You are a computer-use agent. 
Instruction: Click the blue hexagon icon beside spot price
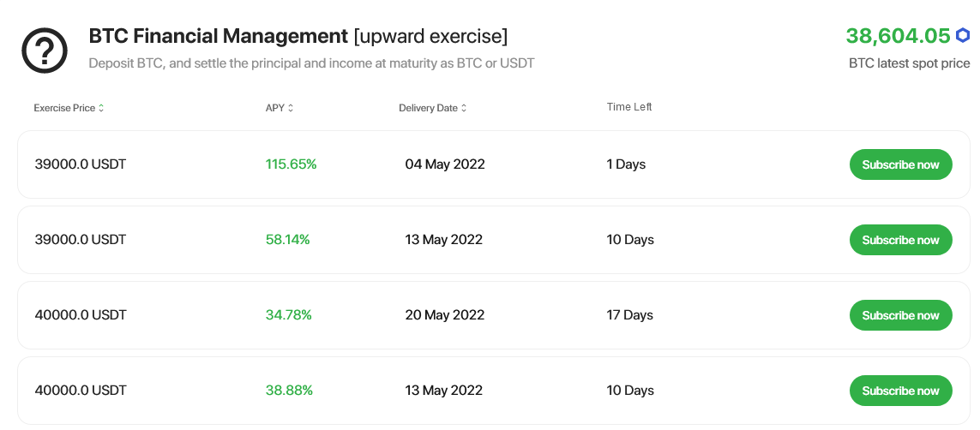click(963, 36)
